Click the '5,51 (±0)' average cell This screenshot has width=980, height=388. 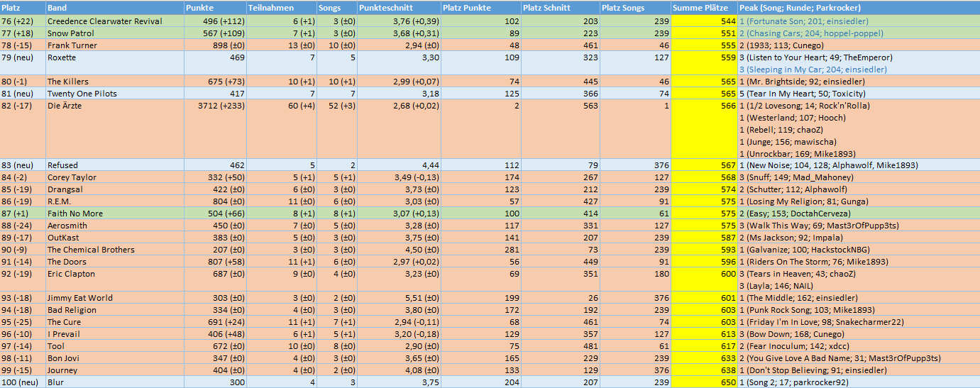[x=398, y=298]
